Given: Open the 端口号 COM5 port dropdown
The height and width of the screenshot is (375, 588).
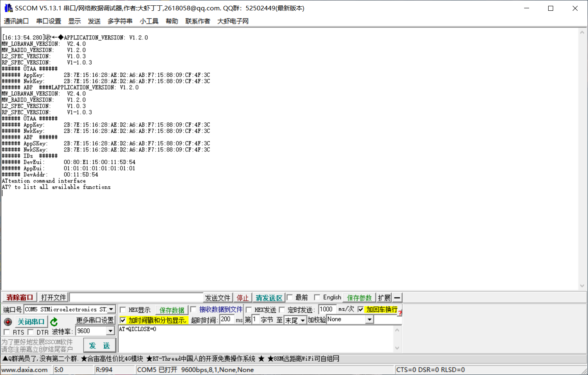Looking at the screenshot, I should [111, 309].
